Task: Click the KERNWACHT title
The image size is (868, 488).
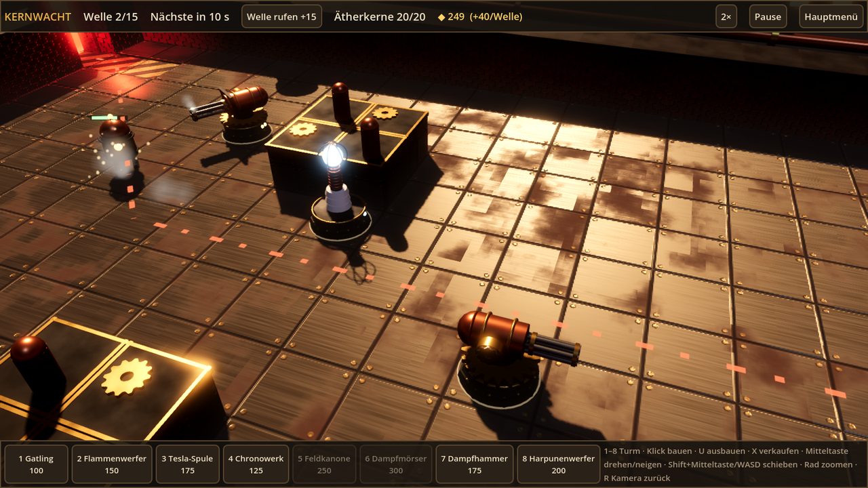Action: click(x=38, y=17)
